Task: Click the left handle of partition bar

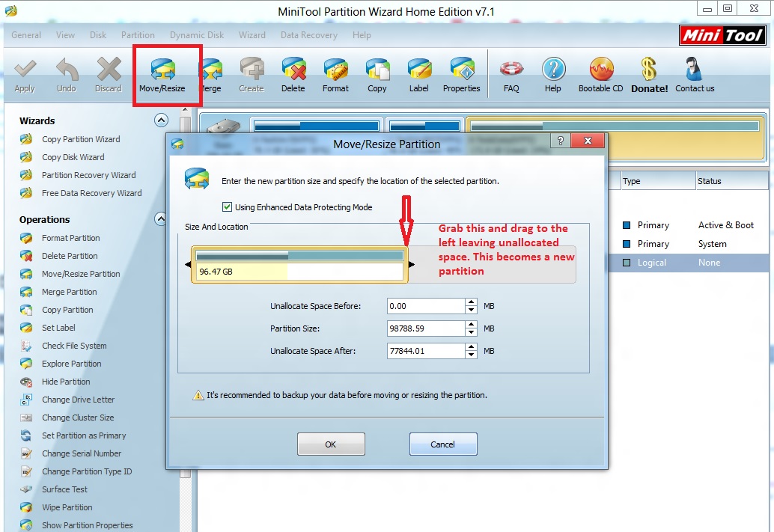Action: pyautogui.click(x=188, y=265)
